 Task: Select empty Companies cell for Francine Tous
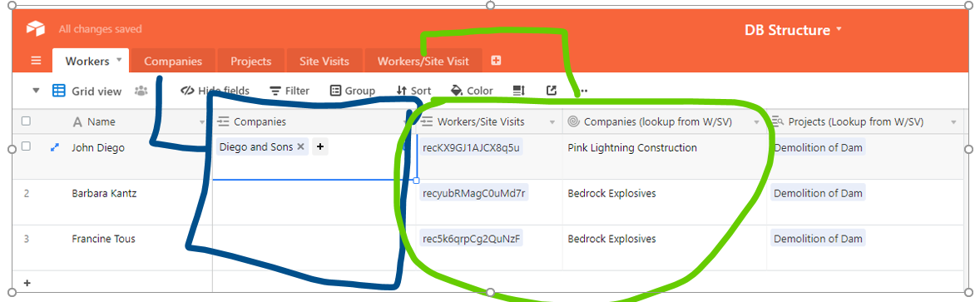point(314,248)
